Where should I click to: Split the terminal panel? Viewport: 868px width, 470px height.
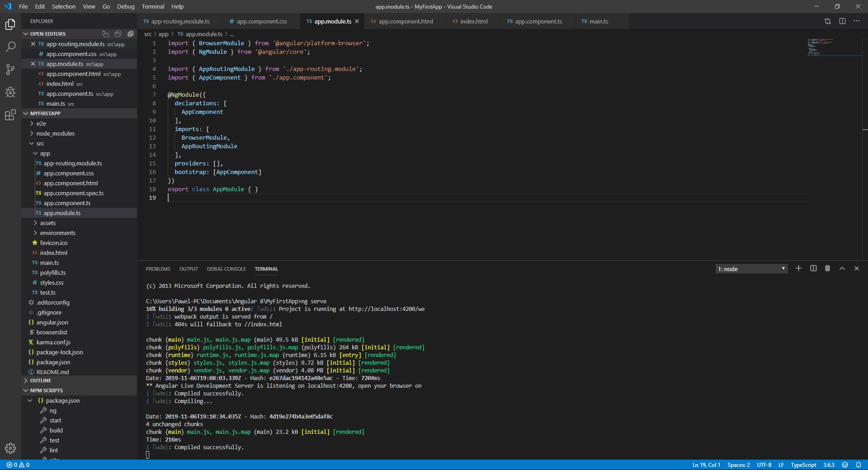pos(813,268)
